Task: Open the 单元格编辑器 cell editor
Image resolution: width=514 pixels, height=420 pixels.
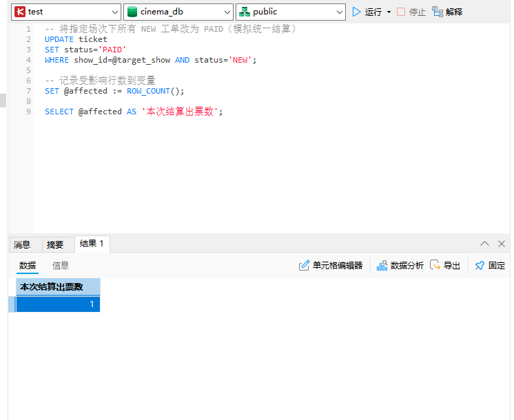Action: [330, 265]
